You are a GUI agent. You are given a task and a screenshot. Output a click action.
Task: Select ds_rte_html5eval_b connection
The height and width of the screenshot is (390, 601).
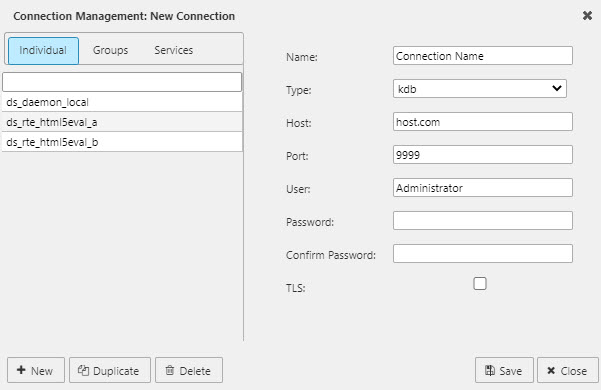(122, 142)
